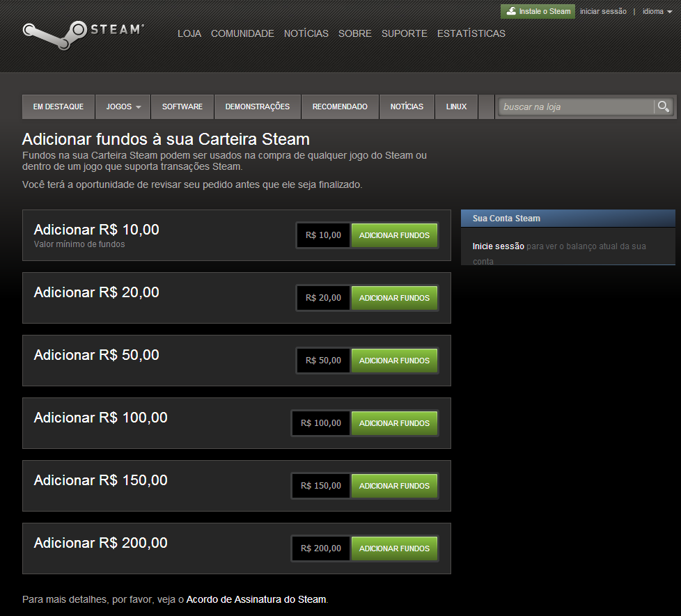
Task: Click the Adicionar R$ 50,00 heading
Action: (96, 355)
